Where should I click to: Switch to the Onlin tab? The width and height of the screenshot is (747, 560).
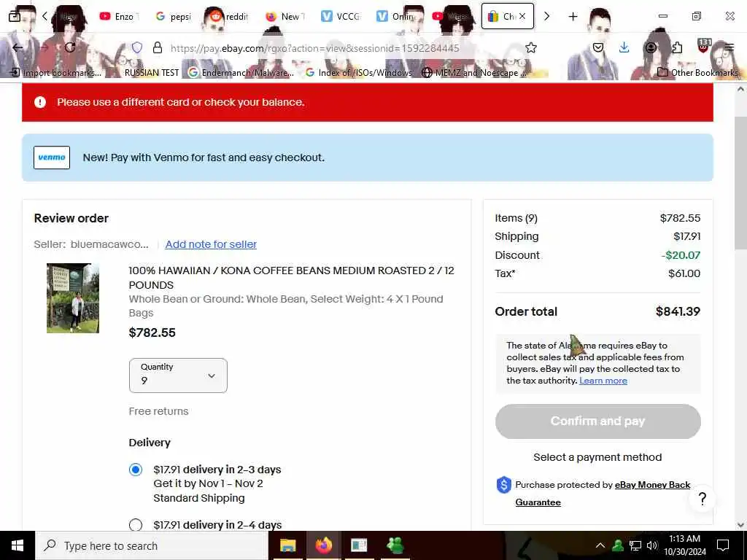pyautogui.click(x=395, y=16)
